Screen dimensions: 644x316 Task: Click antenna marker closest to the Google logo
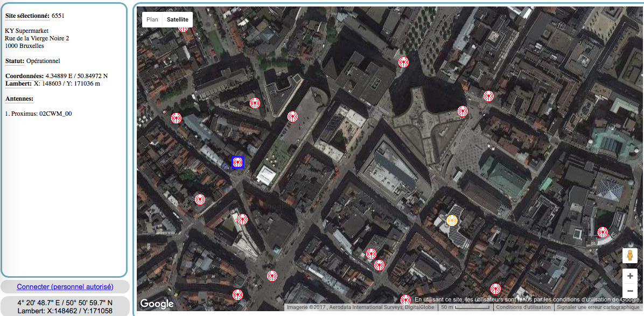(237, 294)
